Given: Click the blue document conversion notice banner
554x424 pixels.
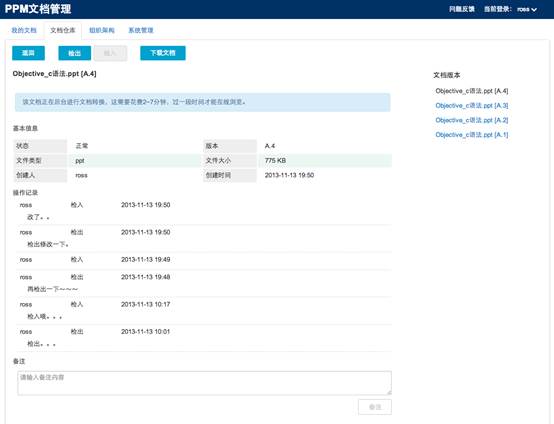Looking at the screenshot, I should click(202, 102).
